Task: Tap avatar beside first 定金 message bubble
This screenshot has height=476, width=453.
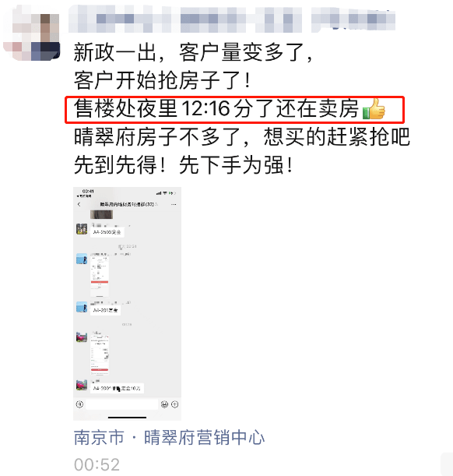Action: [x=82, y=229]
